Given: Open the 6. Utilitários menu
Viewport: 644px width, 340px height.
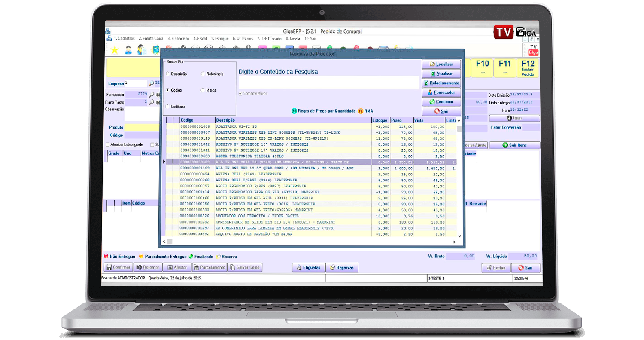Looking at the screenshot, I should [243, 38].
